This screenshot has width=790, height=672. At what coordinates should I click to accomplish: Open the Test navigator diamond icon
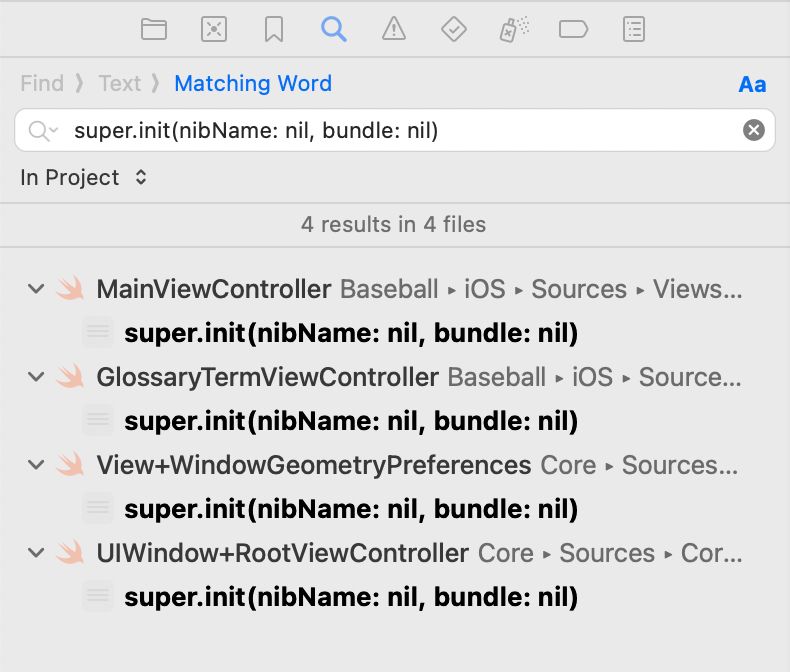(x=453, y=29)
